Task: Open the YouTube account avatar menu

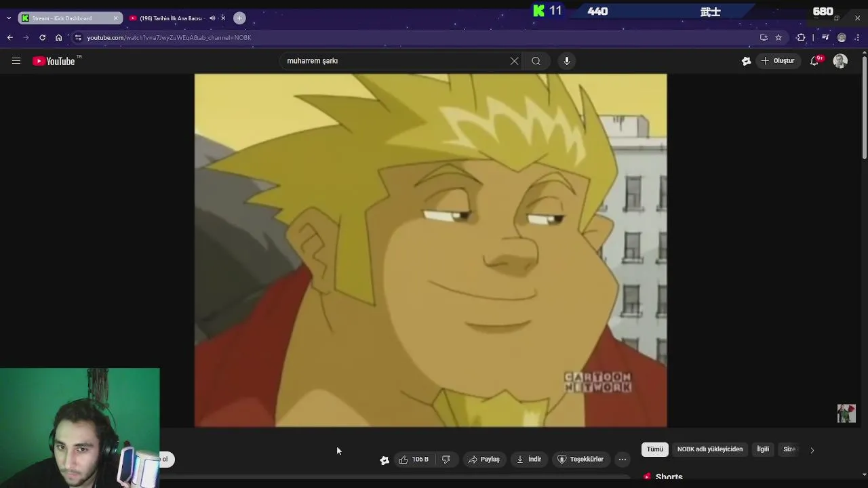Action: click(x=840, y=61)
